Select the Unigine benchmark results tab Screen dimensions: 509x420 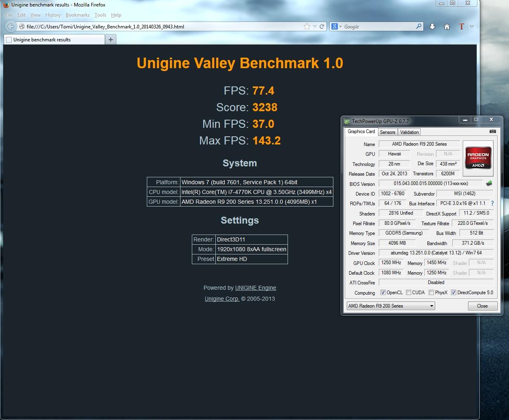pyautogui.click(x=54, y=39)
